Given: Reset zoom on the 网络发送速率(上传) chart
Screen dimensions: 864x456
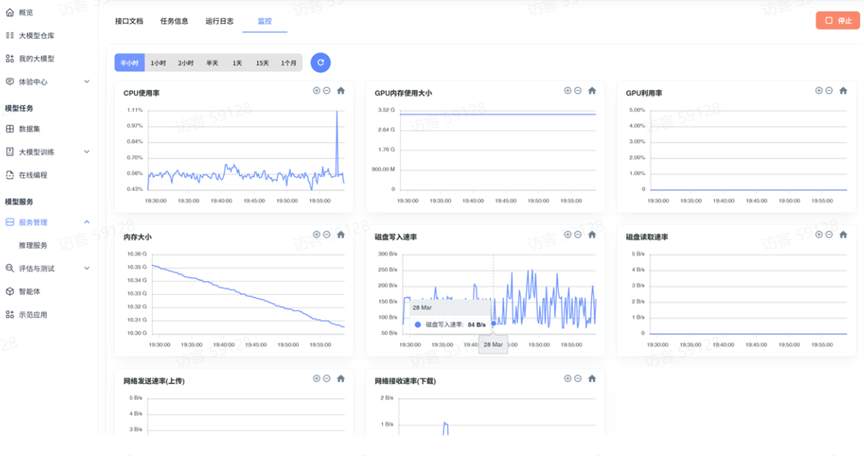Looking at the screenshot, I should [x=341, y=378].
